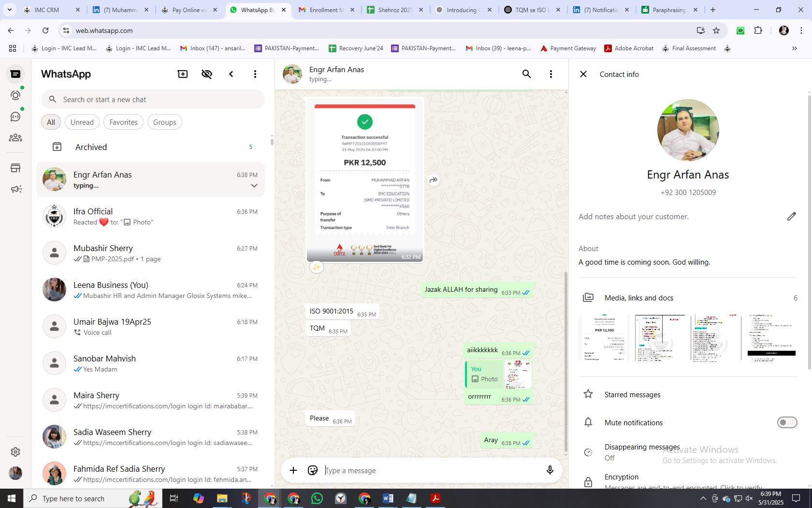Screen dimensions: 812x508
Task: Open the Mubashir Sherry chat
Action: pos(150,253)
